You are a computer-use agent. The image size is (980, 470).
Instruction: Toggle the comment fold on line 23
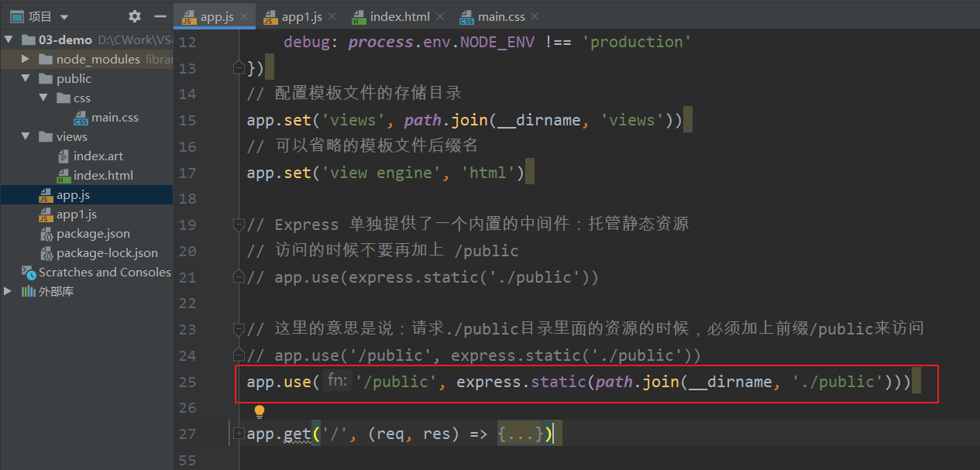click(x=239, y=329)
